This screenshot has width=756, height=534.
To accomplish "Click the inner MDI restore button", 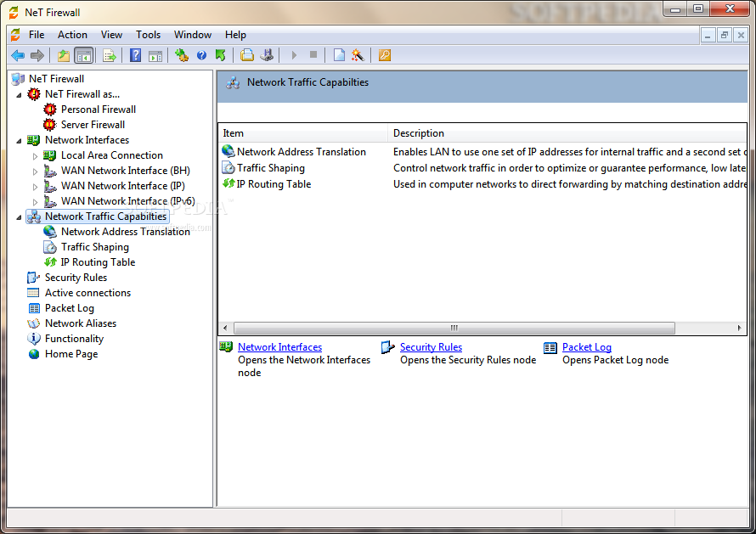I will pos(725,35).
